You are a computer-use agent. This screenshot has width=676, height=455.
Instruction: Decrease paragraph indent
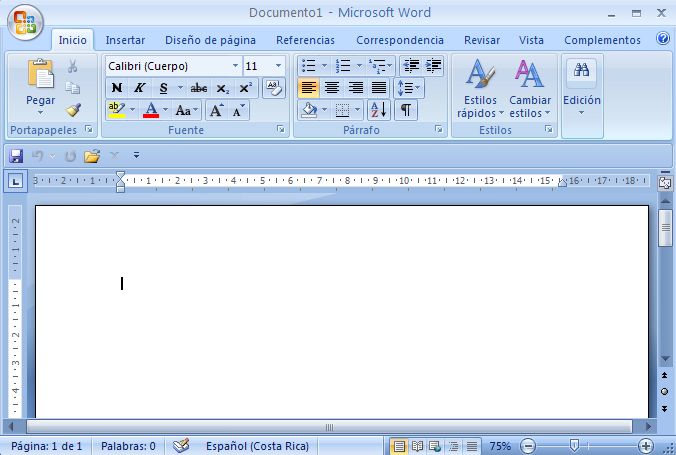click(411, 66)
